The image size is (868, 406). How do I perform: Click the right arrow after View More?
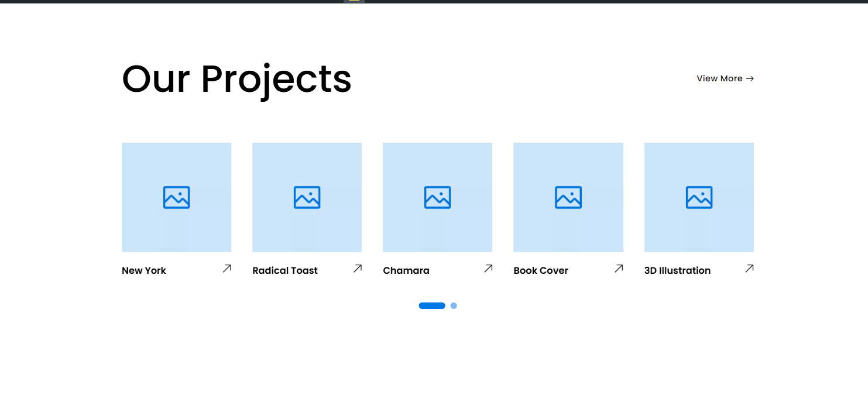coord(750,78)
